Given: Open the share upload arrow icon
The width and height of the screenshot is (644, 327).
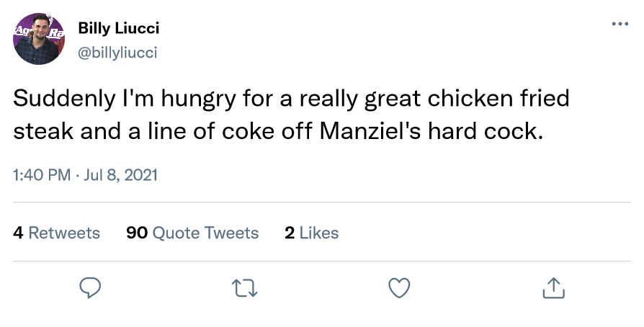Looking at the screenshot, I should tap(553, 288).
